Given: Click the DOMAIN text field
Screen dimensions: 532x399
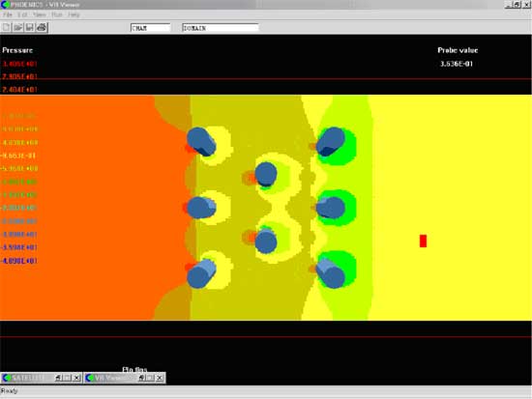Looking at the screenshot, I should [x=221, y=28].
